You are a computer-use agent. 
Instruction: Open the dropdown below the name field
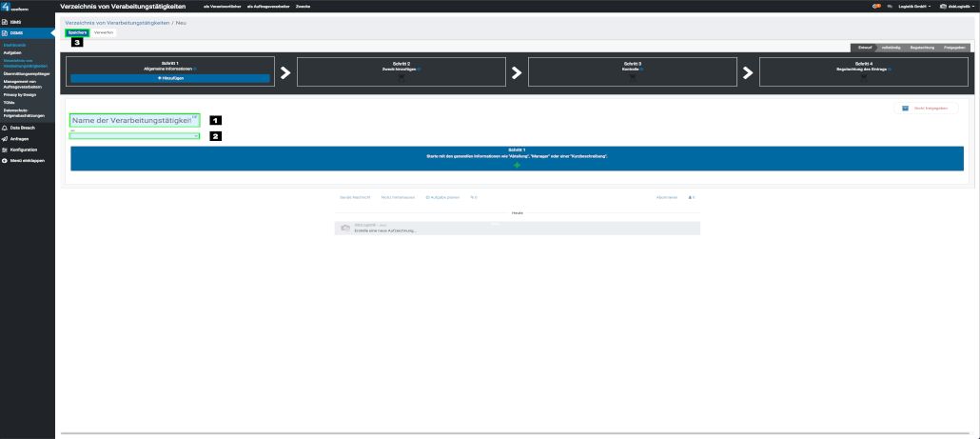click(134, 136)
